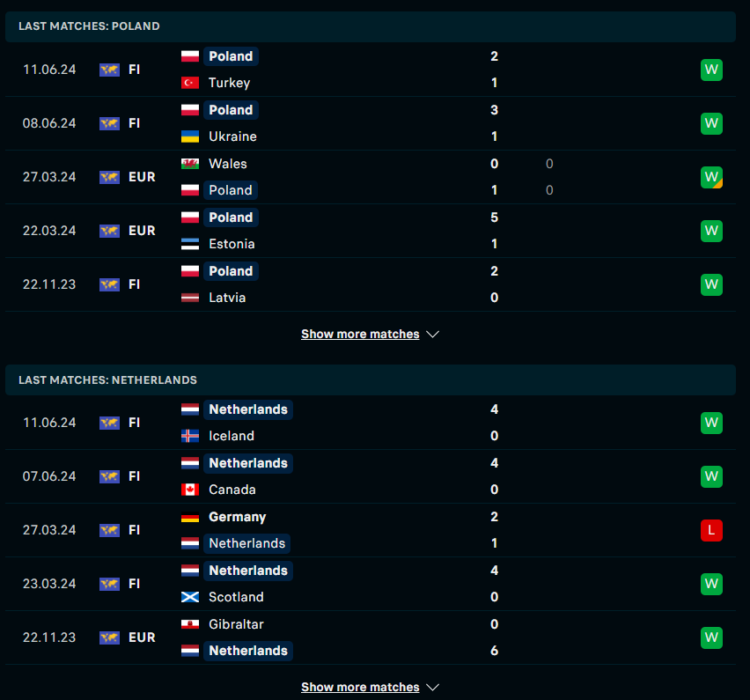Viewport: 750px width, 700px height.
Task: Expand the chevron under Poland's last matches
Action: 432,334
